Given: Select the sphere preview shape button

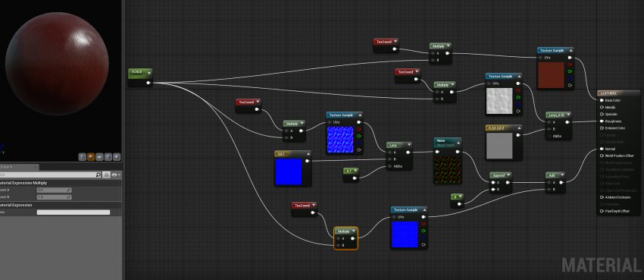Looking at the screenshot, I should coord(91,156).
